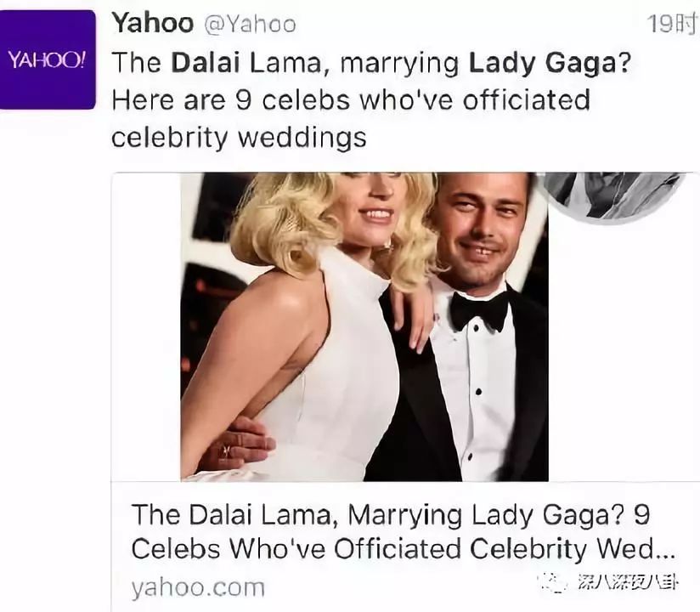
Task: Open card headline line 'Celebs Who've Officiated Celebrity Wed...'
Action: [x=403, y=548]
